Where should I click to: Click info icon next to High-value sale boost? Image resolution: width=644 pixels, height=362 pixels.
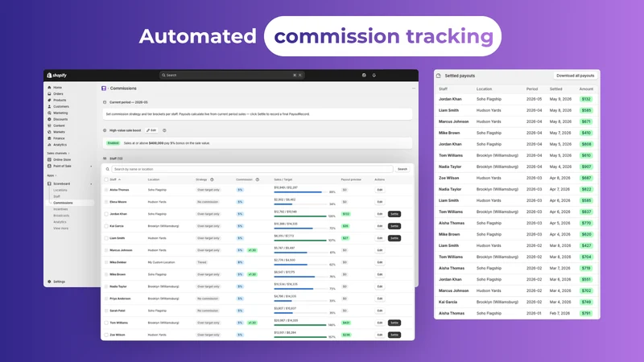[164, 130]
